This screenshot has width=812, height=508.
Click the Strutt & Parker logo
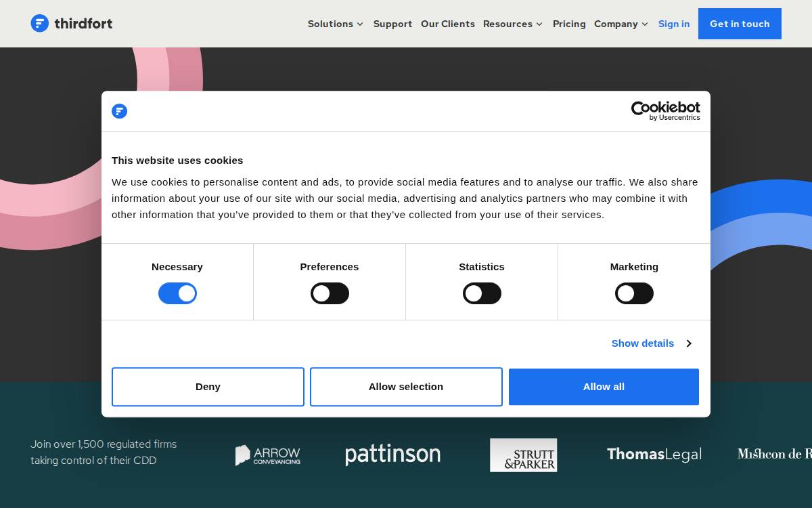point(524,455)
